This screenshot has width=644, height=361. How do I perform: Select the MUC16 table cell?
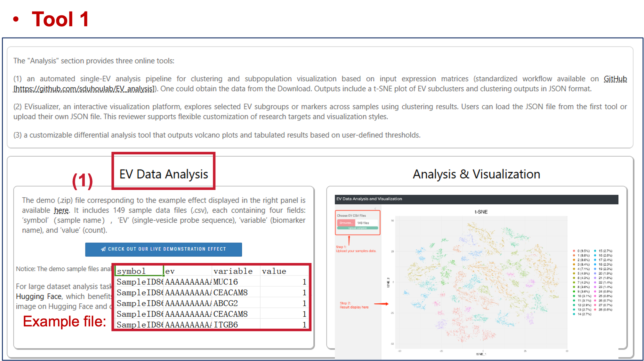pyautogui.click(x=235, y=282)
